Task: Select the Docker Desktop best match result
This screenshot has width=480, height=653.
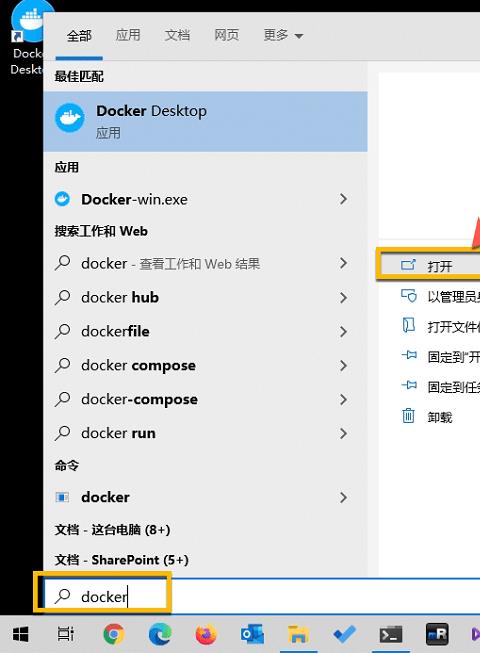Action: tap(205, 121)
